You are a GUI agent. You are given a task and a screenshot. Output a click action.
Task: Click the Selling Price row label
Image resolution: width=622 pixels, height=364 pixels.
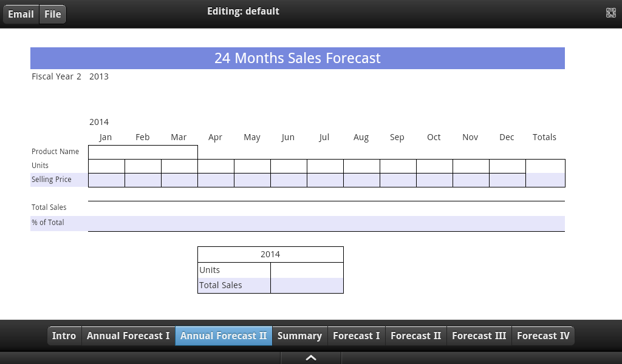coord(52,180)
